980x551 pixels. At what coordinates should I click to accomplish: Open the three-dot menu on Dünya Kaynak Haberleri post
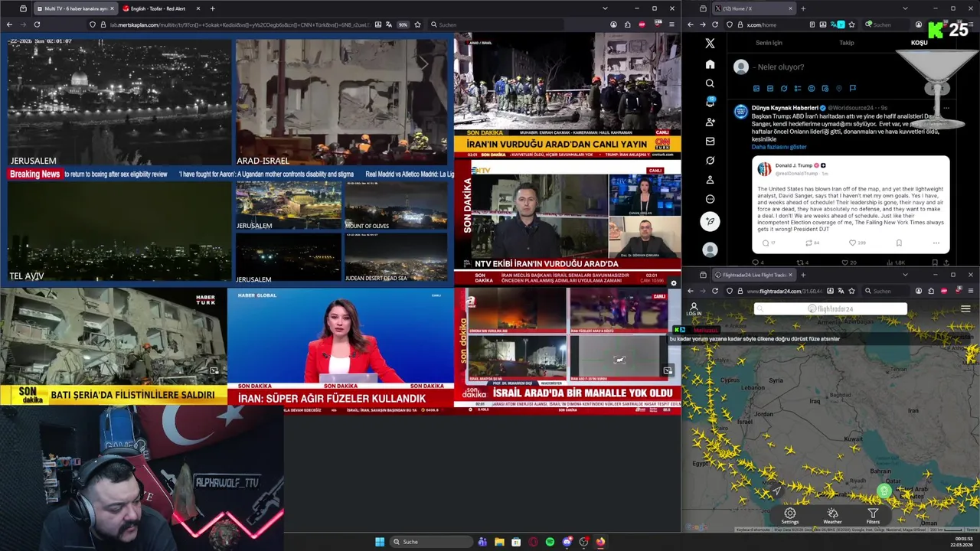point(946,108)
